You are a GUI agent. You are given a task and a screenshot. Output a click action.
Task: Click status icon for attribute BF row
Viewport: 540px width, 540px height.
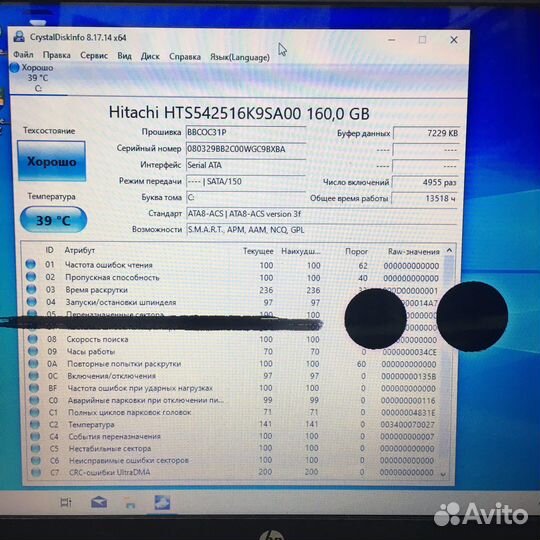[34, 388]
